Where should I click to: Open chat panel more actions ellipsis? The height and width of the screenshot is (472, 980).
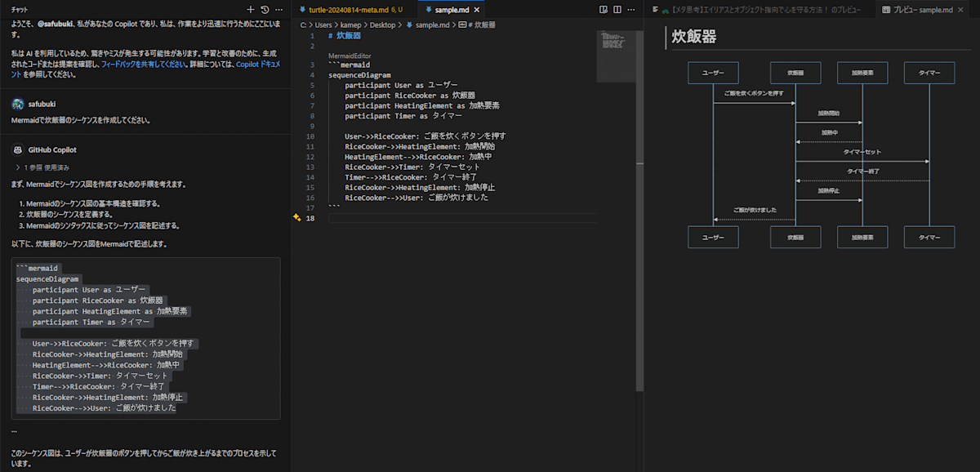279,9
